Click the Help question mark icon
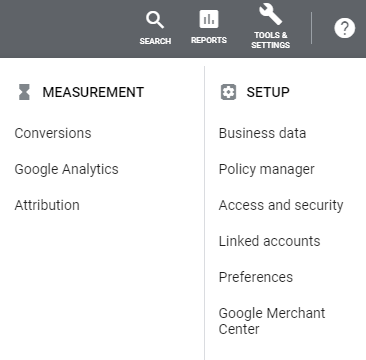This screenshot has width=366, height=360. (x=345, y=28)
